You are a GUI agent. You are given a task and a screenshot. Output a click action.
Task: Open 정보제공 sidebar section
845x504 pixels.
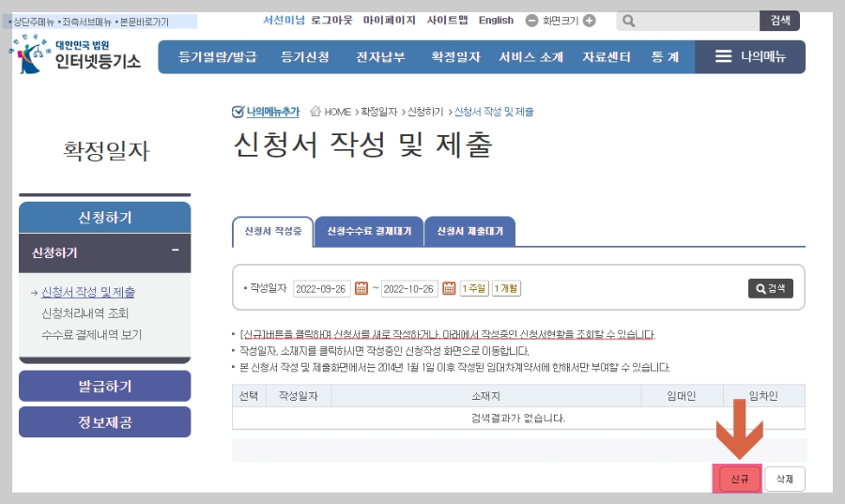click(x=104, y=422)
